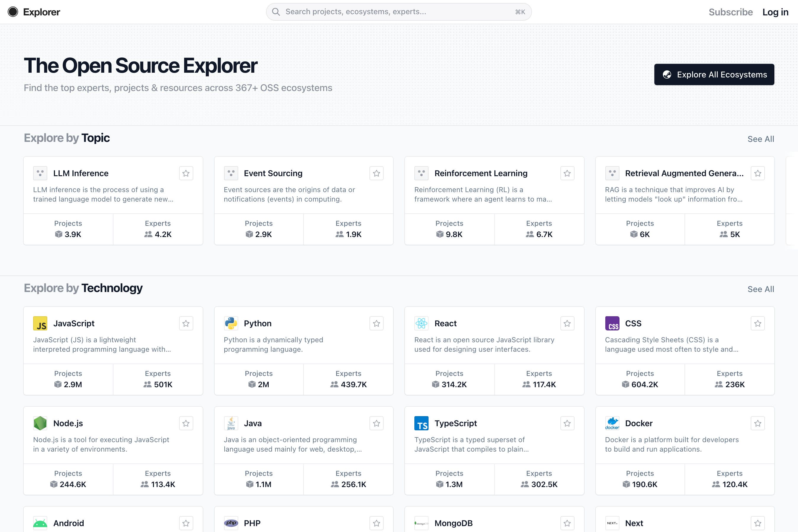This screenshot has height=532, width=798.
Task: Click the Explorer logo icon
Action: (13, 12)
